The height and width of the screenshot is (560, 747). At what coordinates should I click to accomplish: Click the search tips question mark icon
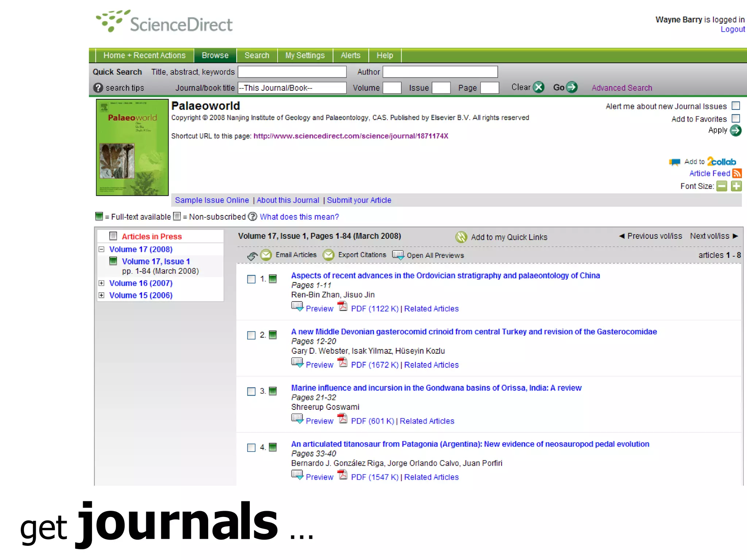[x=98, y=88]
